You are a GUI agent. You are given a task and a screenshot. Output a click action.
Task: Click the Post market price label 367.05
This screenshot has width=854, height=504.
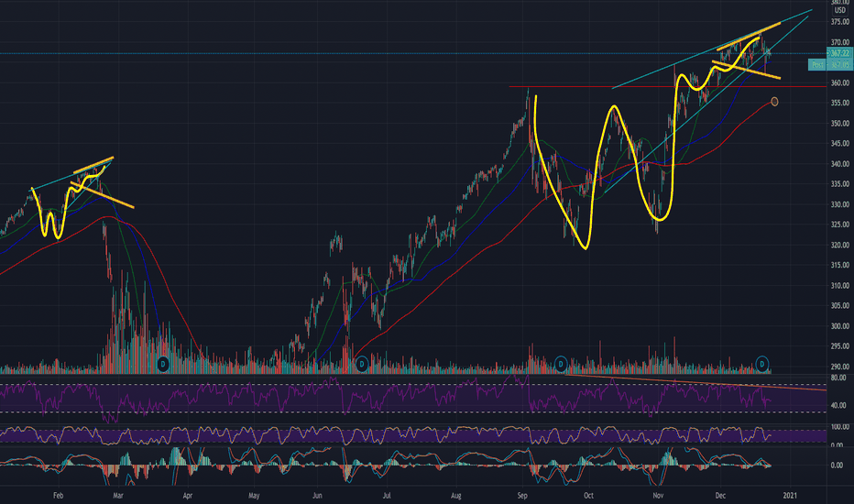tap(830, 65)
